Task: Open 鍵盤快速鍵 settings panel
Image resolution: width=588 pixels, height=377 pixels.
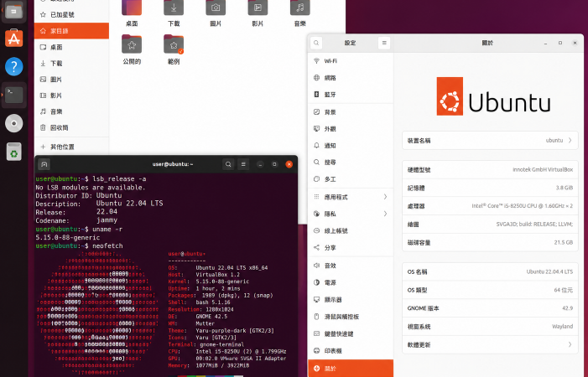Action: tap(351, 334)
